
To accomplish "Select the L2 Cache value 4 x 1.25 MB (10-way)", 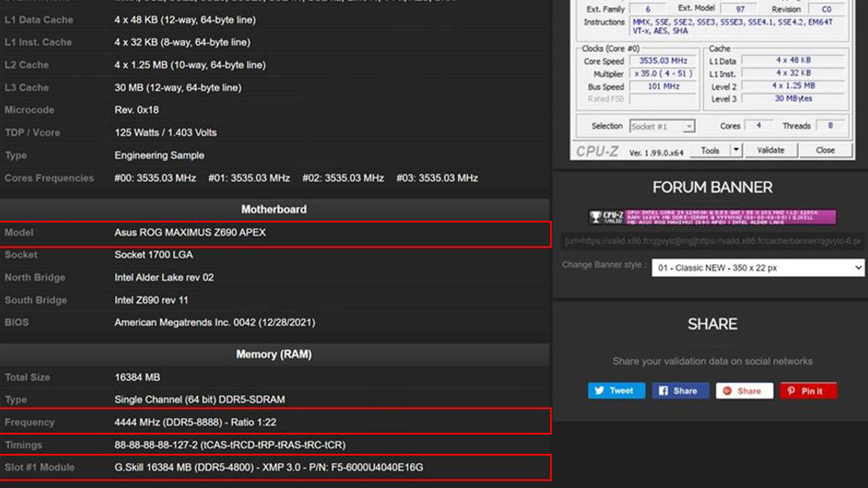I will click(x=190, y=64).
